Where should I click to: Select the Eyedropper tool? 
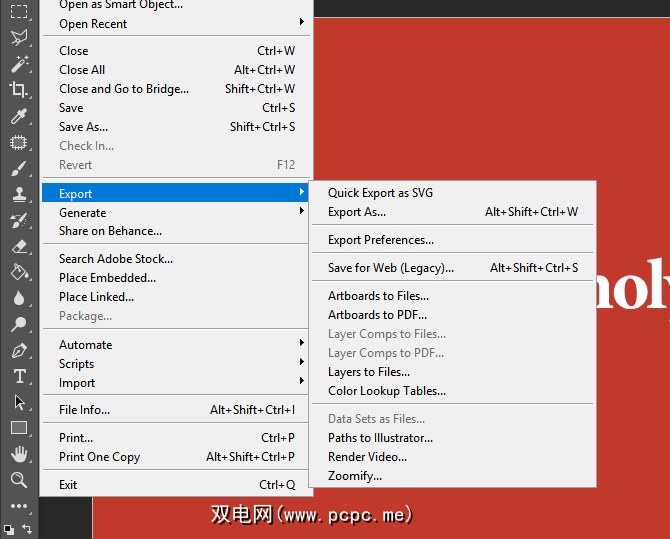tap(19, 116)
